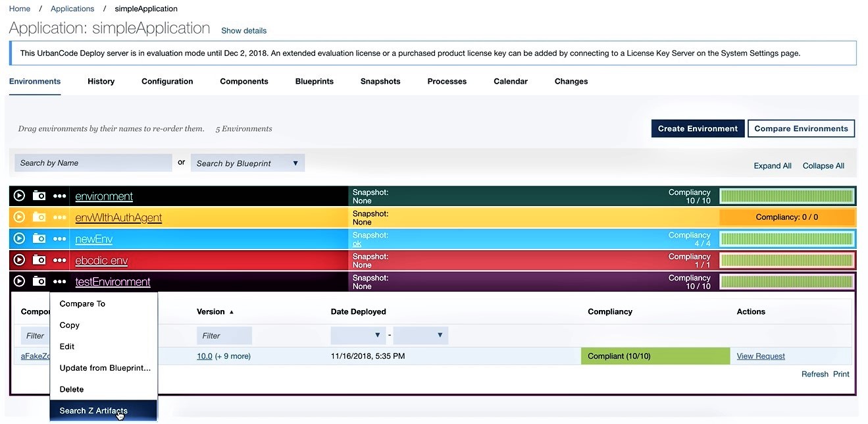This screenshot has height=424, width=868.
Task: Open Search by Blueprint dropdown
Action: 247,163
